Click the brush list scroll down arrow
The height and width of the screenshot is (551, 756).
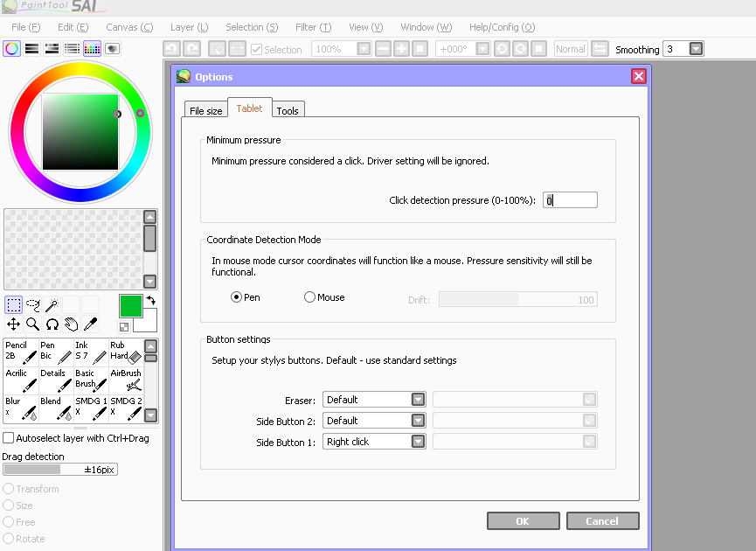point(151,415)
